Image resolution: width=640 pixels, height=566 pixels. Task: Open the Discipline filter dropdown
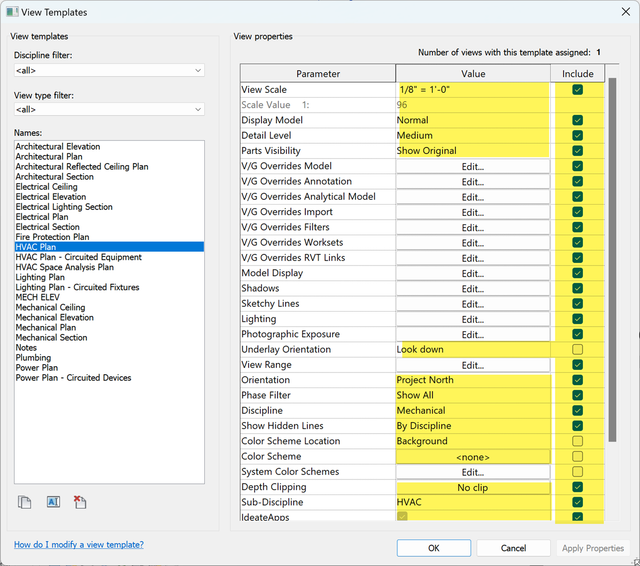click(x=109, y=71)
